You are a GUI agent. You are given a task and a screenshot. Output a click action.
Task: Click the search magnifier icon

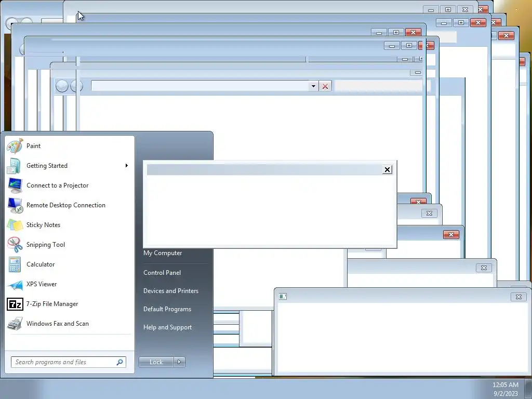click(x=120, y=362)
